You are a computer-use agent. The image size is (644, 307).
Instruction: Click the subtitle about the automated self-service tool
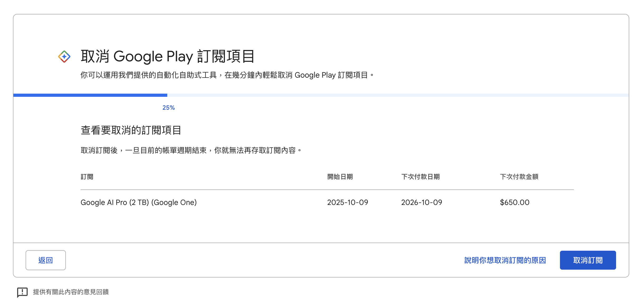tap(227, 75)
